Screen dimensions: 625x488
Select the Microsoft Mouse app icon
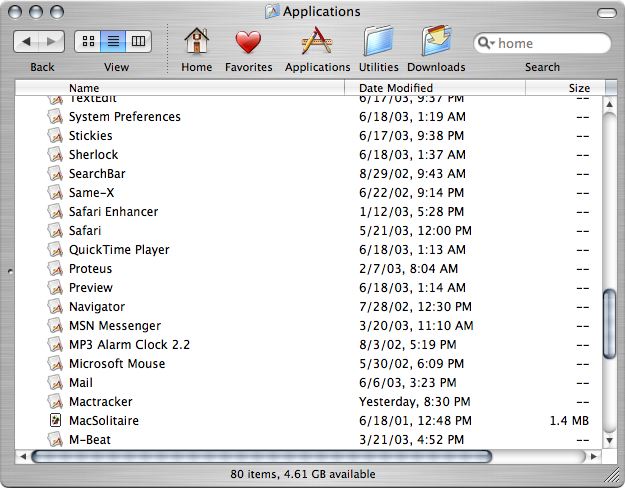(x=55, y=364)
